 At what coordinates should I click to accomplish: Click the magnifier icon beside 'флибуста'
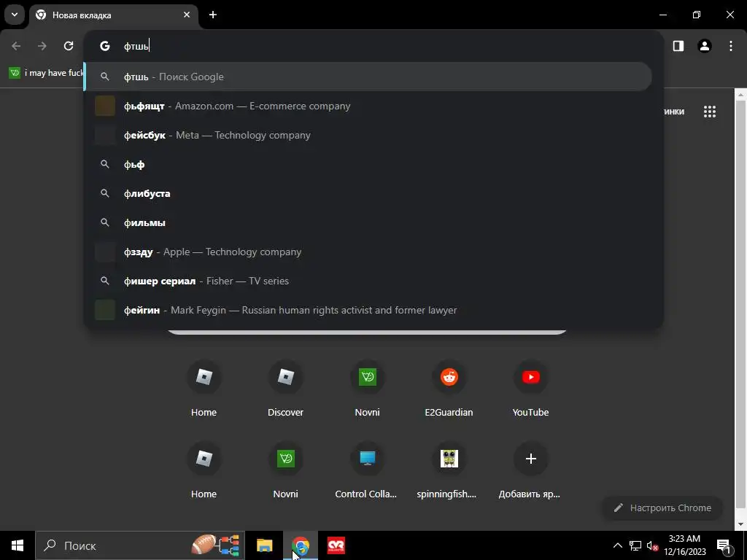pyautogui.click(x=105, y=193)
